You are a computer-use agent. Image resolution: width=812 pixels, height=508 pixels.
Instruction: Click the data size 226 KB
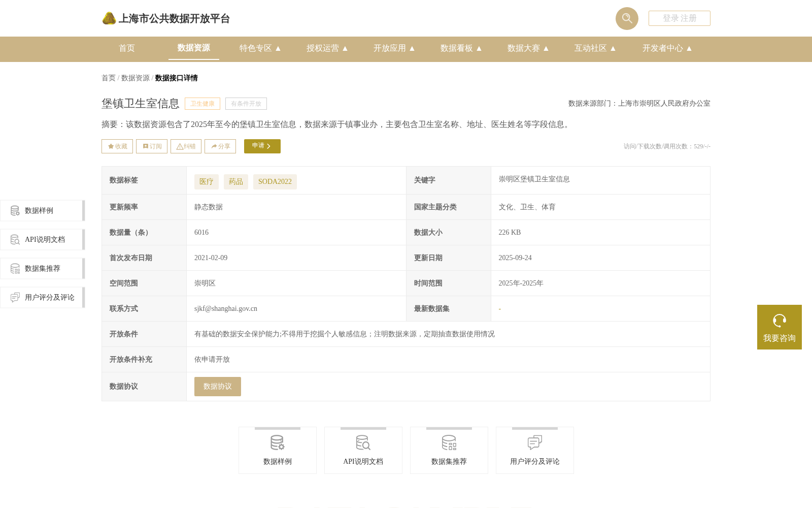(x=510, y=232)
